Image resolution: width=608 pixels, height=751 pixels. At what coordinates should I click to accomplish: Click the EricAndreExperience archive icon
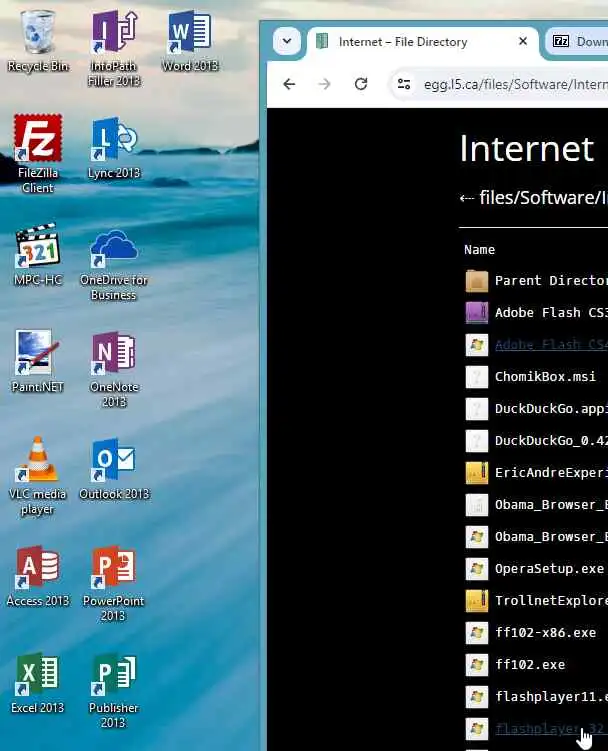coord(477,473)
